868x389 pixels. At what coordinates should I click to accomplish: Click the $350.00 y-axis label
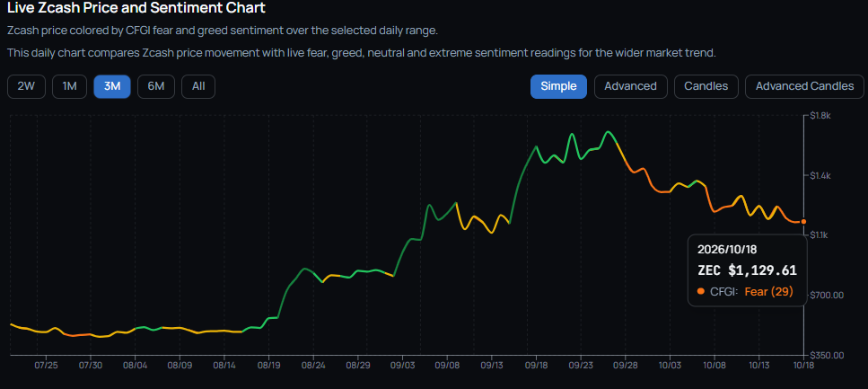827,355
